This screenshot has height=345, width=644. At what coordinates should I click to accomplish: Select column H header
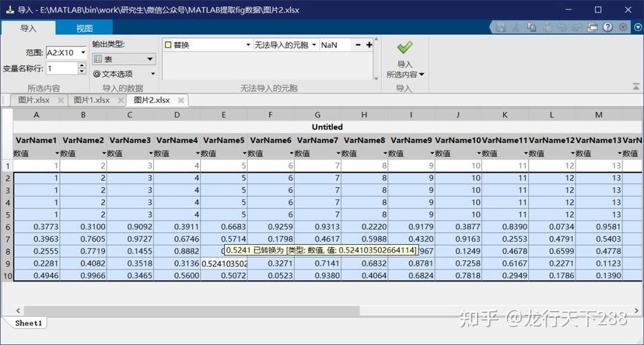coord(364,115)
